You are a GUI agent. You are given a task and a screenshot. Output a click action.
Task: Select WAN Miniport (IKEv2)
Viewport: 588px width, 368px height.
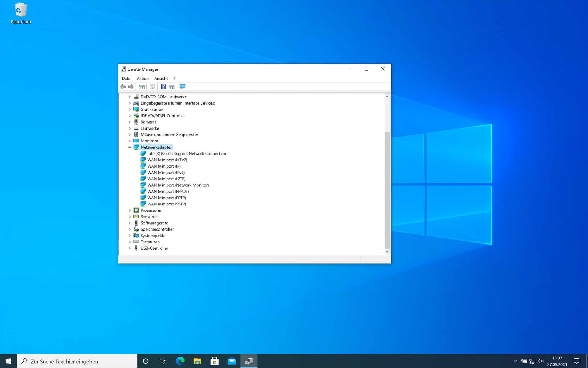tap(167, 160)
